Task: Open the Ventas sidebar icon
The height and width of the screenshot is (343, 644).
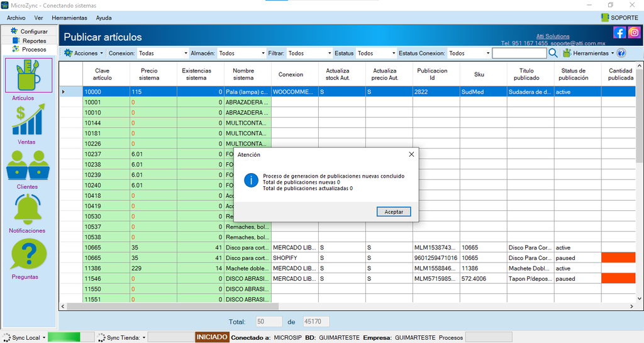Action: point(28,120)
